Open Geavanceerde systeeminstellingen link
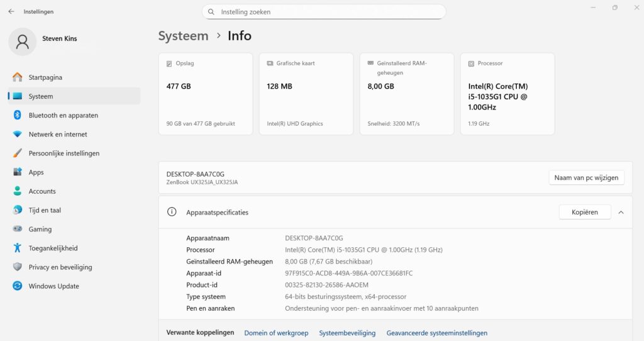This screenshot has height=341, width=644. (x=436, y=333)
